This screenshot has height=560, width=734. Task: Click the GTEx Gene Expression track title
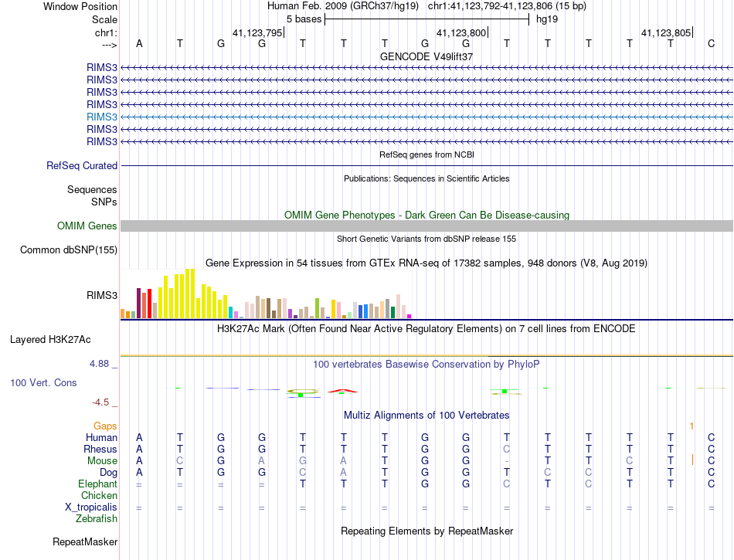pos(426,263)
